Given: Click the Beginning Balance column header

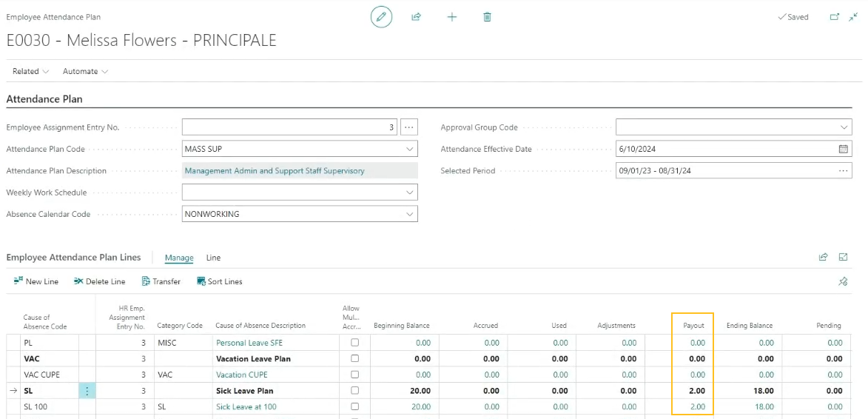Looking at the screenshot, I should (x=402, y=326).
